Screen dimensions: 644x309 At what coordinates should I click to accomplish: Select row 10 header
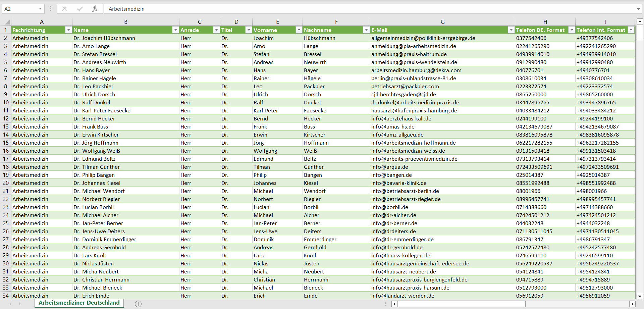6,102
